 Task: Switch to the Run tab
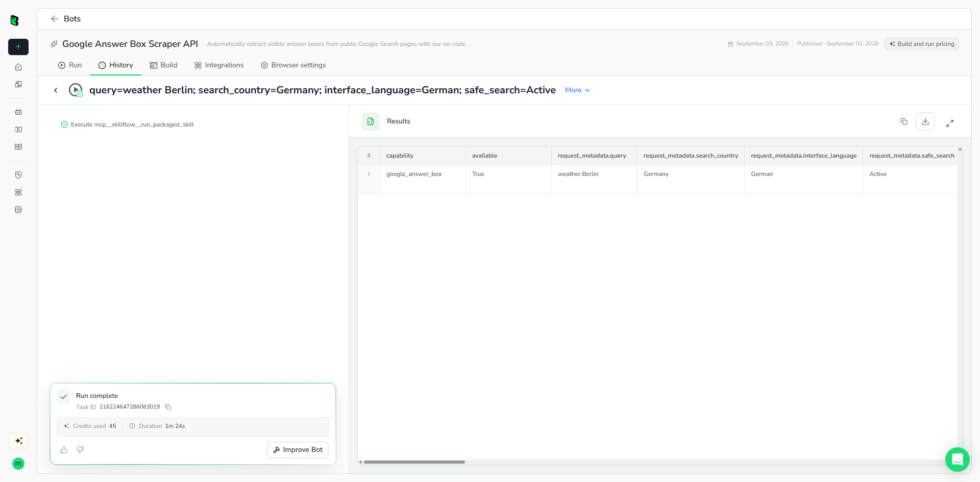(70, 65)
